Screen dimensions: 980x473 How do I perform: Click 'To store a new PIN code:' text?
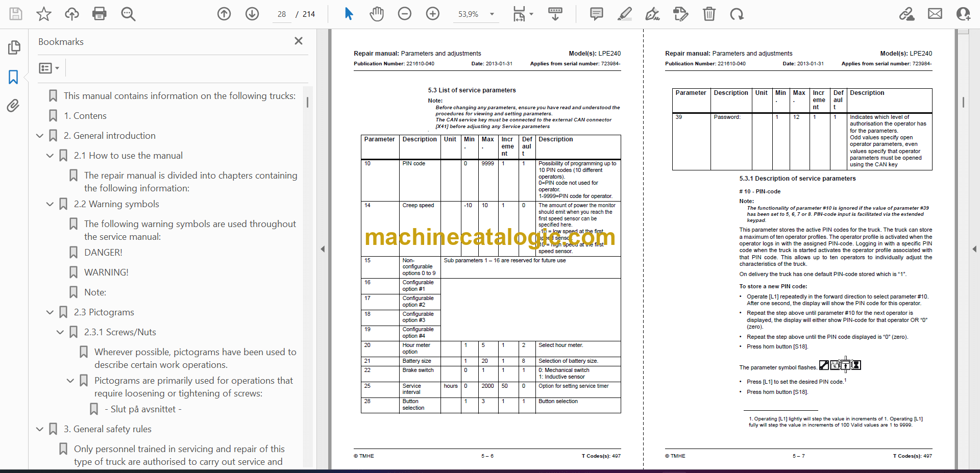click(x=773, y=287)
